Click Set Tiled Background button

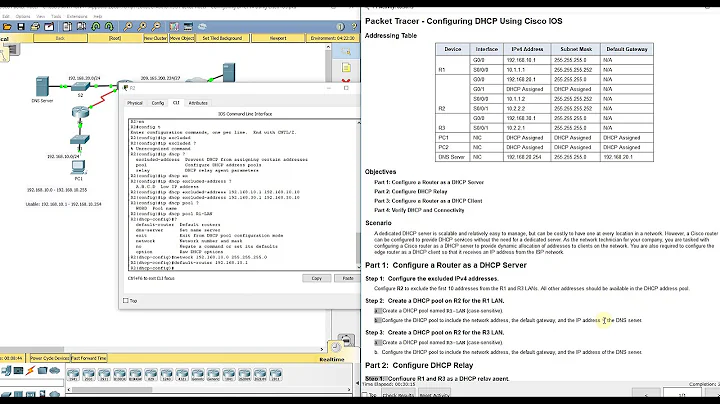coord(222,38)
